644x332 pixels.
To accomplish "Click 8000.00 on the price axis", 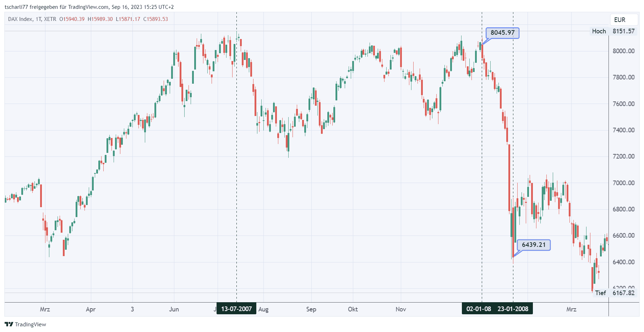I will 623,51.
